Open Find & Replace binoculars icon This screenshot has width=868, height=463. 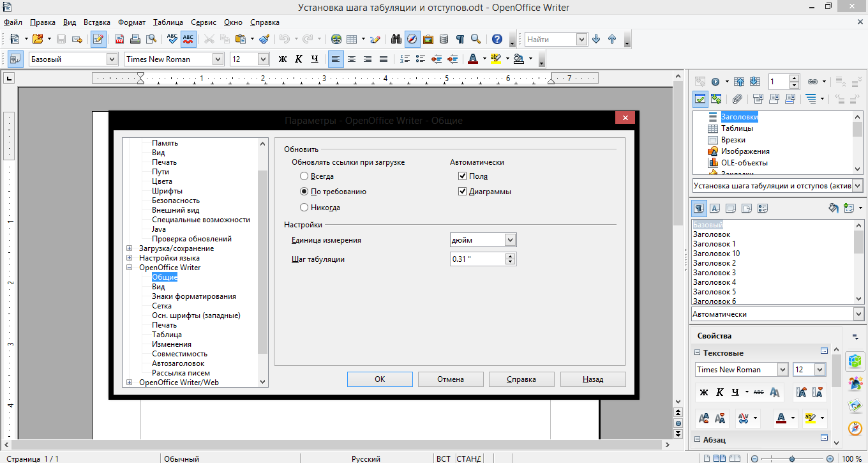tap(396, 39)
